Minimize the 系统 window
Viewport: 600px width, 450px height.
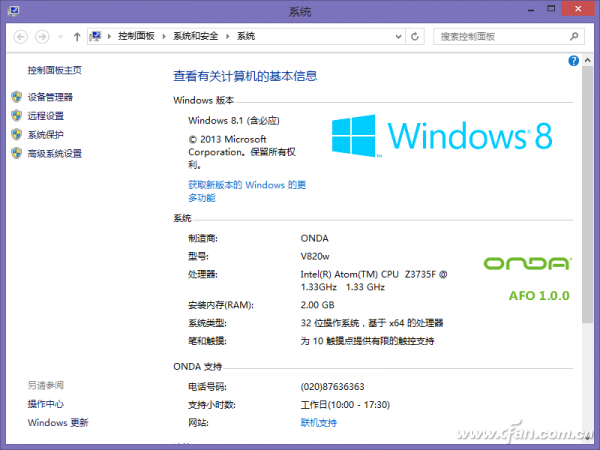[531, 10]
